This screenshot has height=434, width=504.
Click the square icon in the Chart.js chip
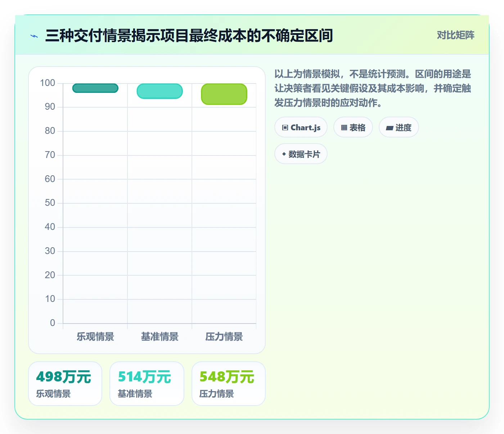pos(285,128)
